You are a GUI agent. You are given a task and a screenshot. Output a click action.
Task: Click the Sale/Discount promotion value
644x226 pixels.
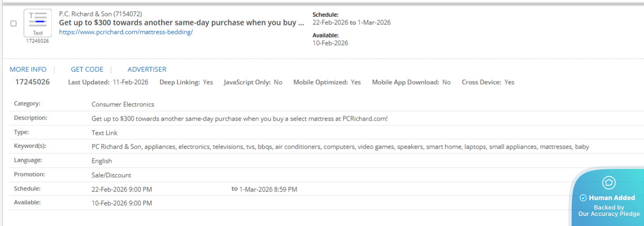111,175
